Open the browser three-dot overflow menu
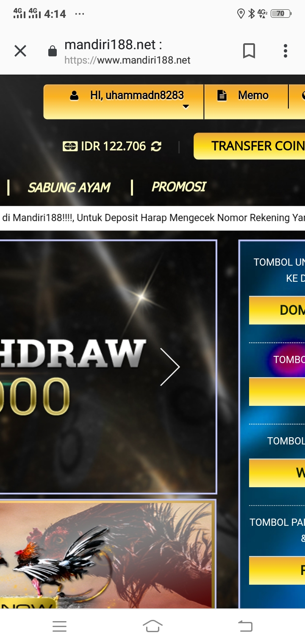 tap(286, 51)
